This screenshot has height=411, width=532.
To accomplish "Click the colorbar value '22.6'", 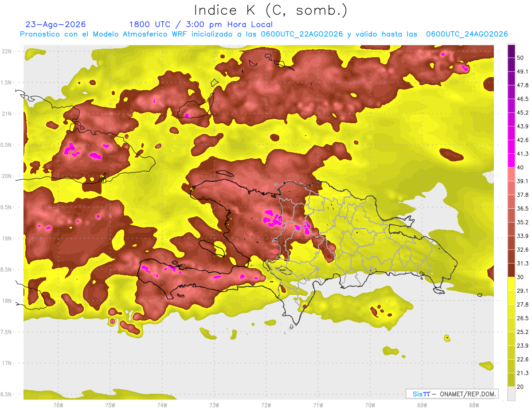I will pyautogui.click(x=523, y=359).
